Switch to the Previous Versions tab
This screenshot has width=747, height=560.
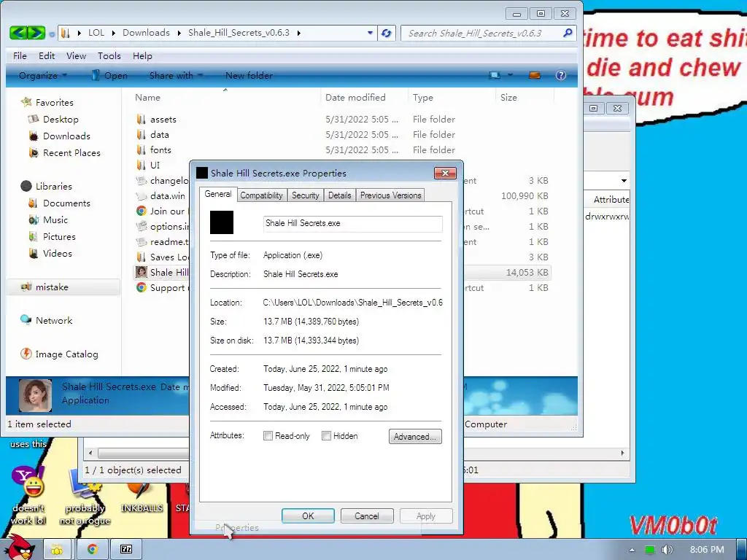pyautogui.click(x=391, y=195)
